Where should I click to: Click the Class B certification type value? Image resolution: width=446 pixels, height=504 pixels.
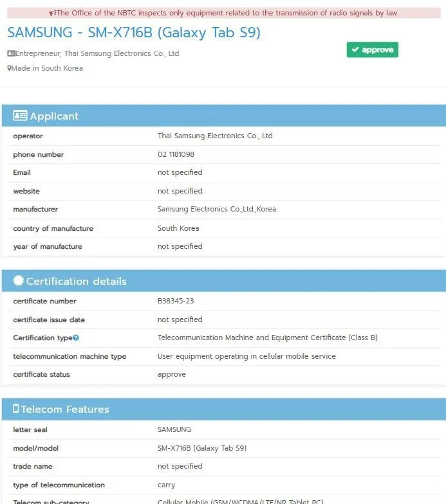click(267, 337)
